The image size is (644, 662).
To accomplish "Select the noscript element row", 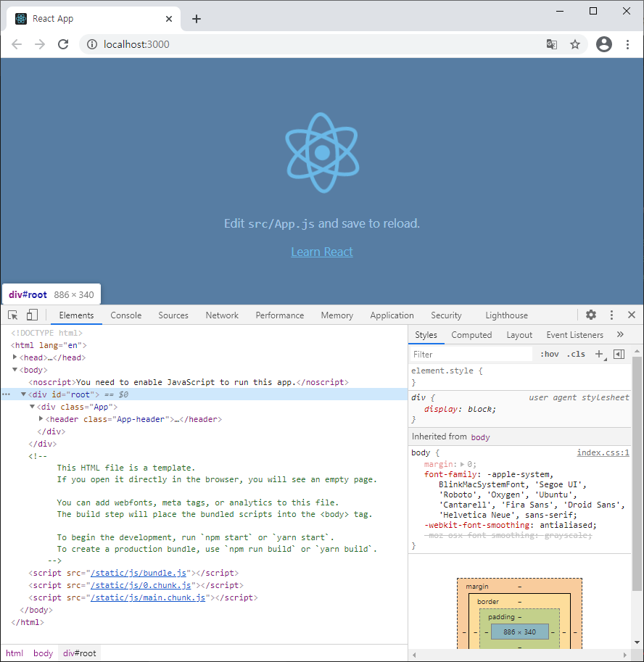I will 189,382.
